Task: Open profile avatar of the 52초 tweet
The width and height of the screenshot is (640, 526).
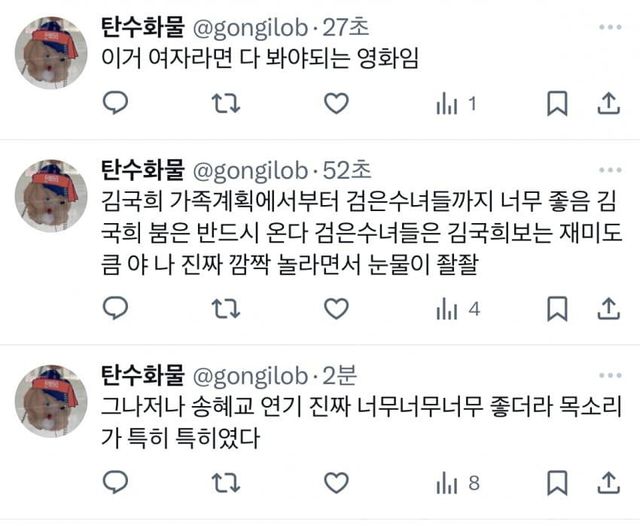Action: point(51,196)
